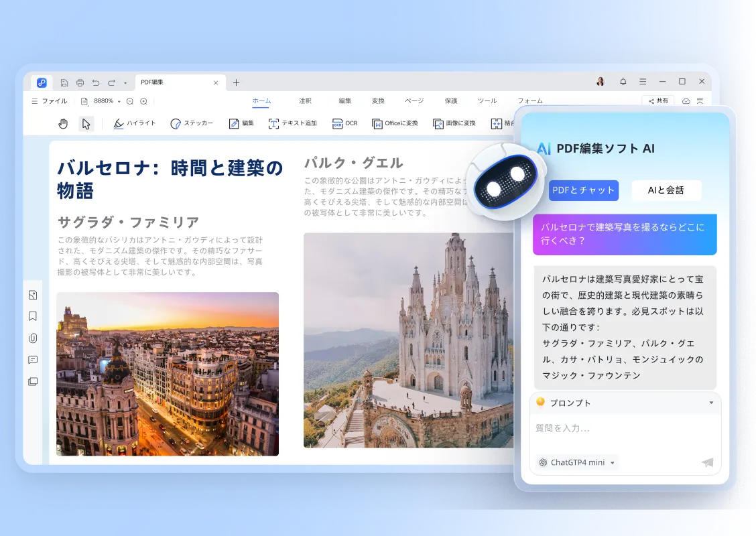The image size is (756, 536).
Task: Open the thumbnails panel icon in sidebar
Action: tap(33, 295)
